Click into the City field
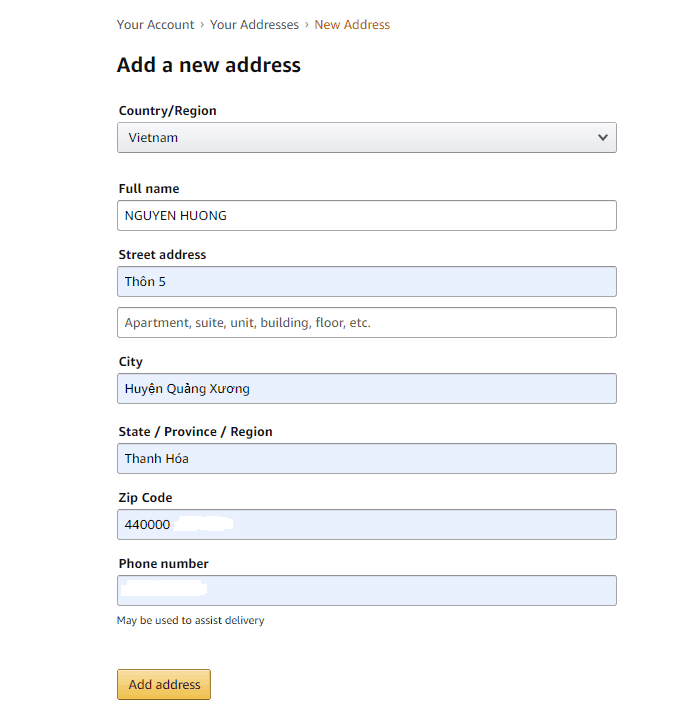 [x=366, y=389]
